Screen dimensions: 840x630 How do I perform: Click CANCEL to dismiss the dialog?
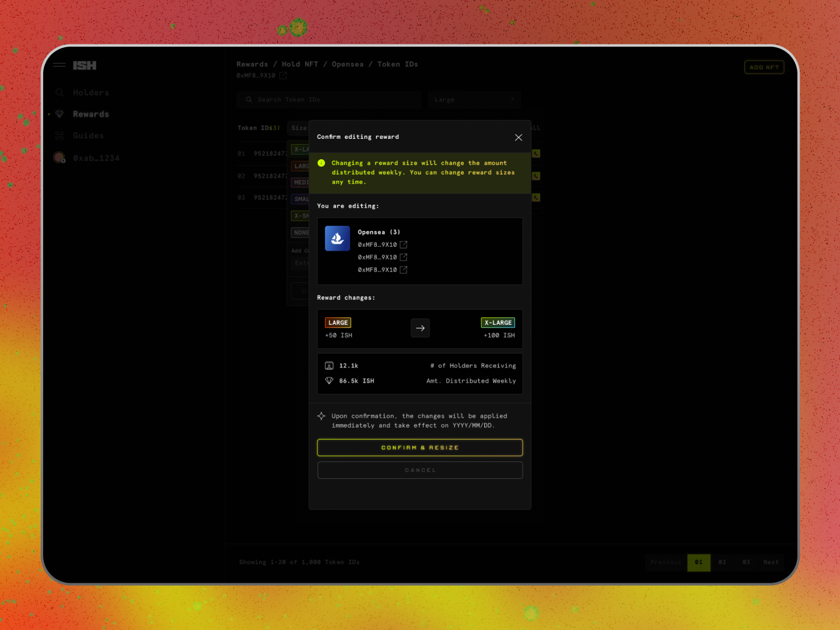tap(420, 470)
